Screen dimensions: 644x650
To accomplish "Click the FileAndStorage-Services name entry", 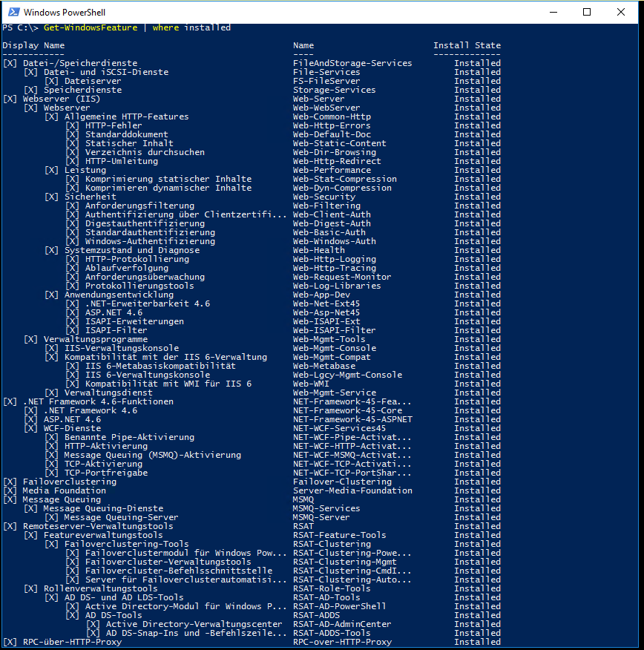I will point(352,63).
